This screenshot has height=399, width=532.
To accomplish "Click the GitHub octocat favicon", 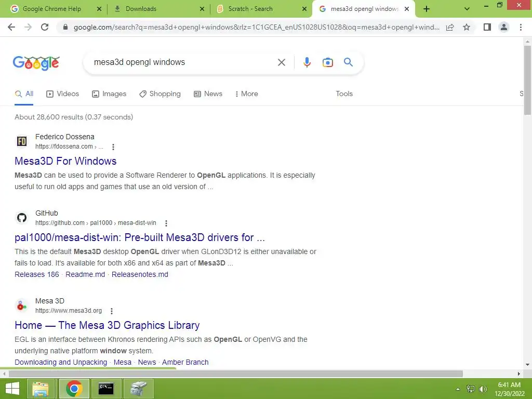I will [22, 218].
